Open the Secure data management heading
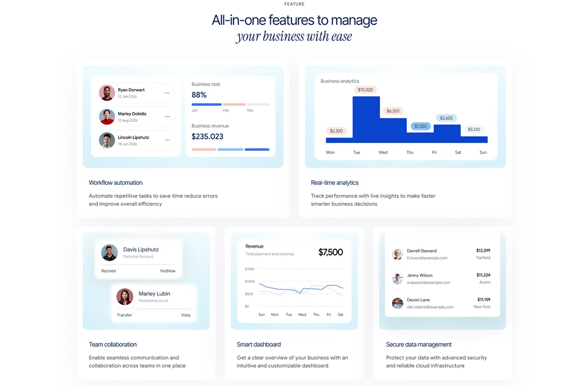588x386 pixels. pos(419,344)
